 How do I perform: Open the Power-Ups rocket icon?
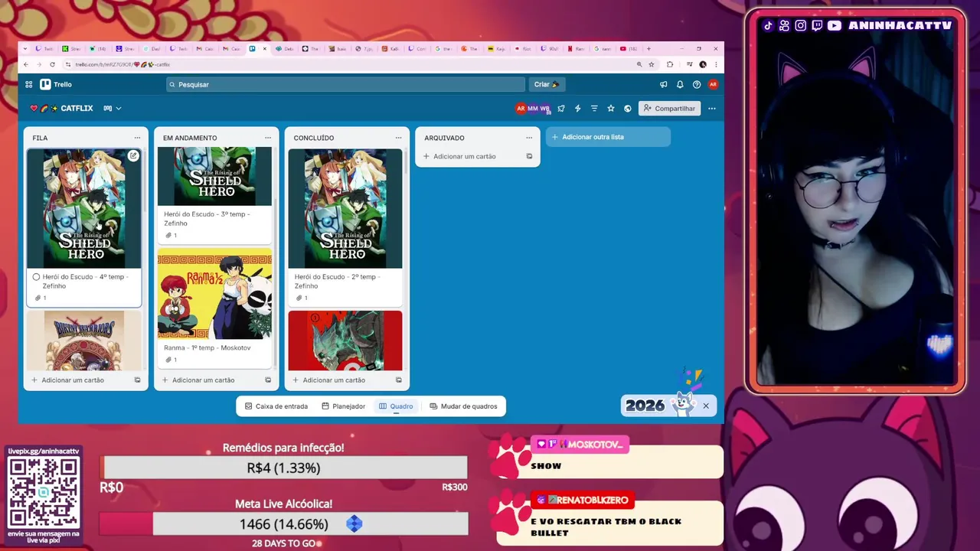tap(561, 109)
